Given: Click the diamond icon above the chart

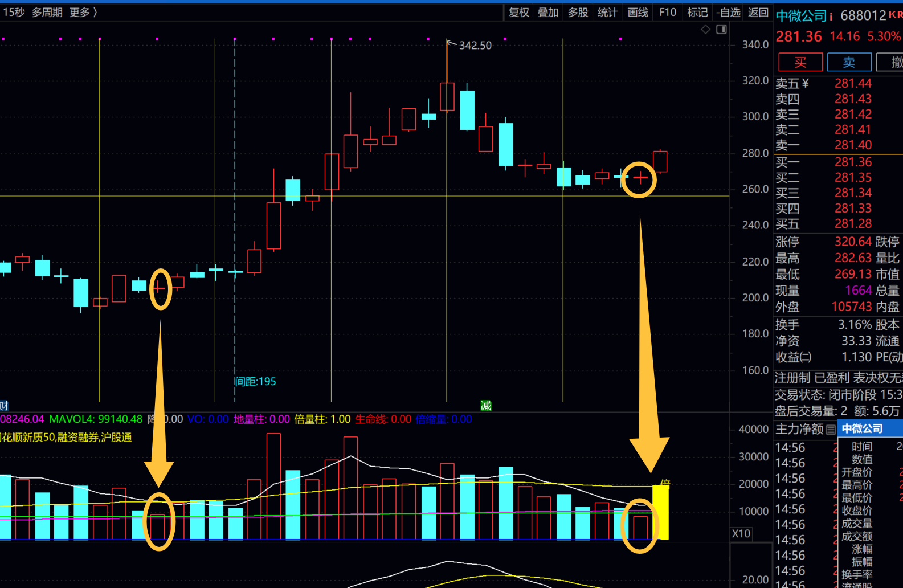Looking at the screenshot, I should click(705, 29).
